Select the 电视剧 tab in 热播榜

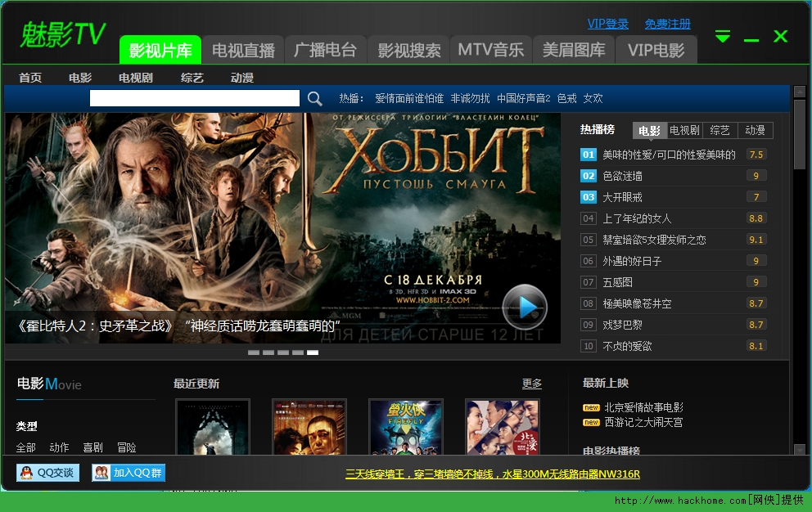coord(684,131)
